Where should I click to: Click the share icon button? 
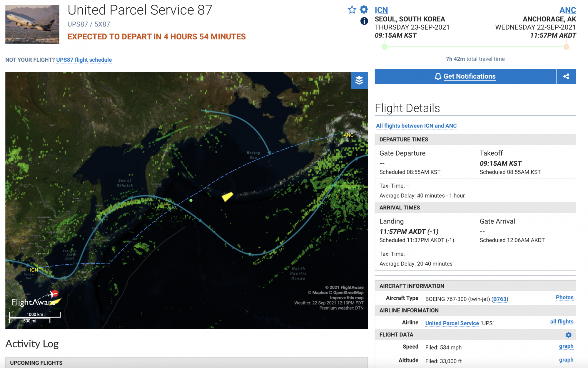[566, 76]
